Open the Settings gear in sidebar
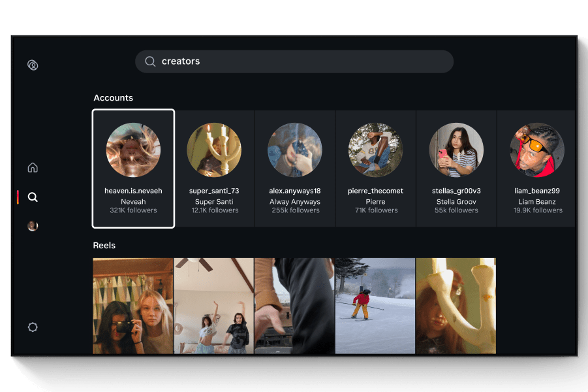588x392 pixels. [33, 327]
